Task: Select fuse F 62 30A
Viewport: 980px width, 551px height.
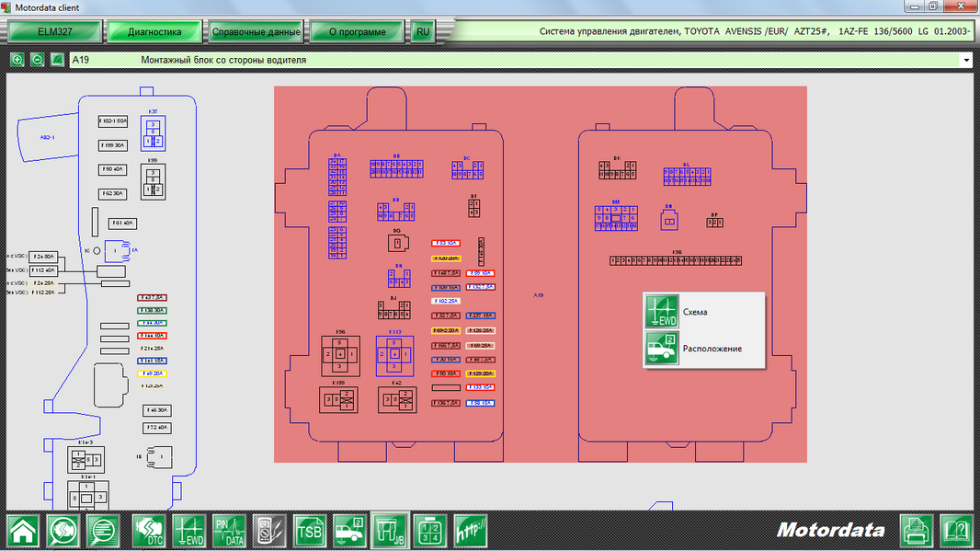Action: tap(112, 194)
